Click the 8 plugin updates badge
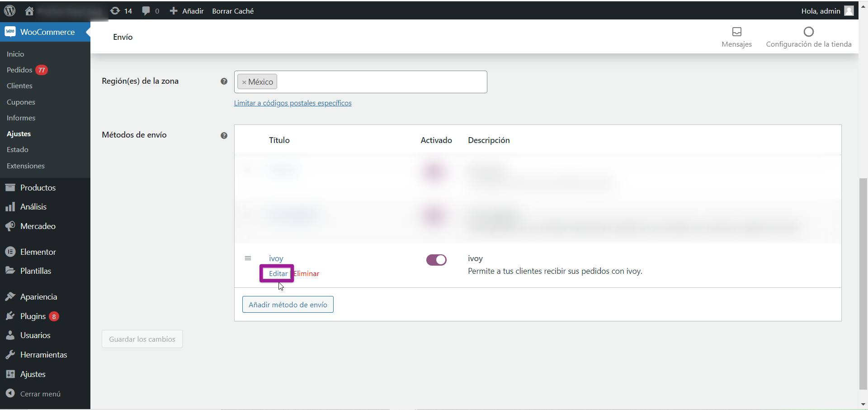 54,316
